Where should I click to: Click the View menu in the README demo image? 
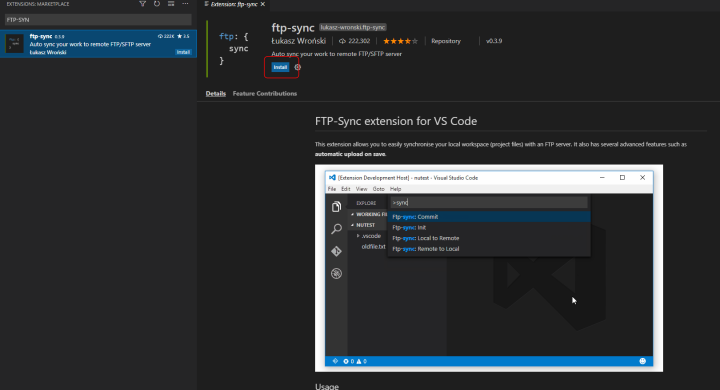coord(361,189)
